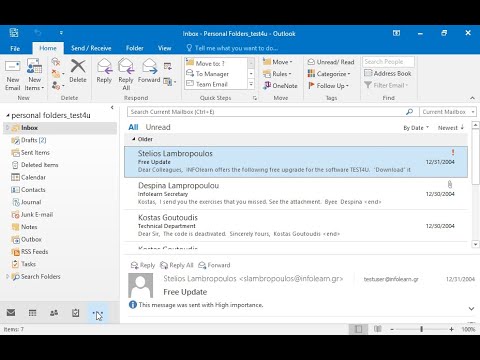Expand the Search Folders tree node
480x360 pixels.
click(x=7, y=276)
